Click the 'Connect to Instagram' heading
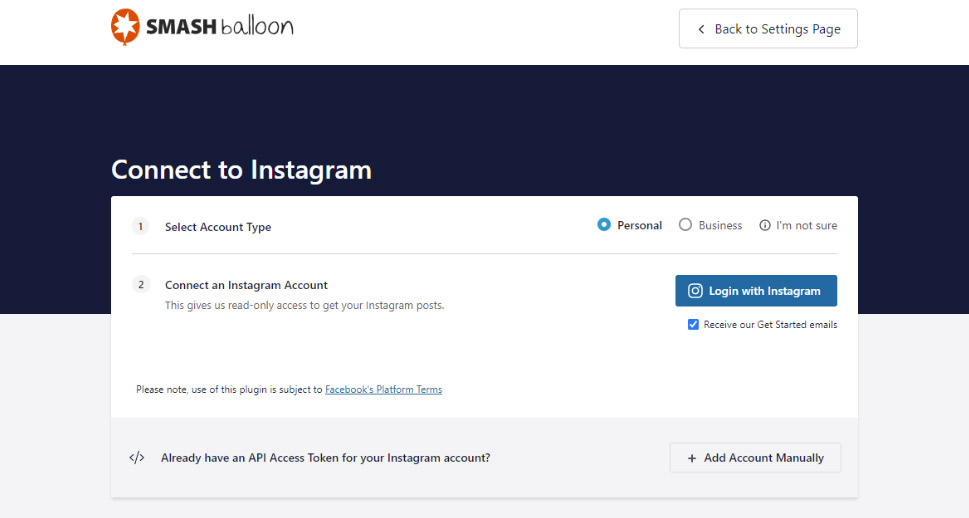969x518 pixels. click(242, 170)
